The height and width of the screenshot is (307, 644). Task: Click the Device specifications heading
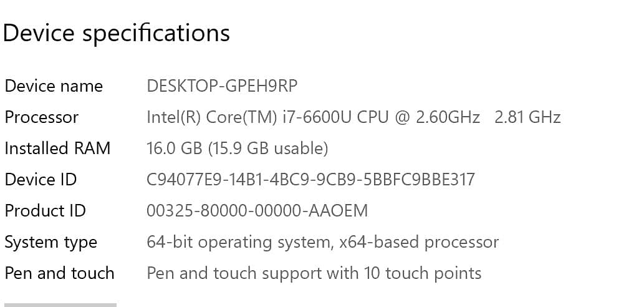tap(117, 33)
